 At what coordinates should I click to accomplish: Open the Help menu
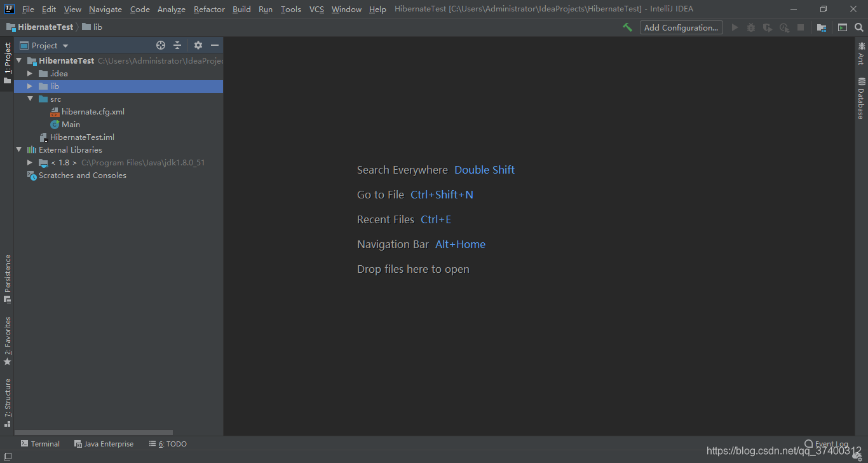[377, 9]
